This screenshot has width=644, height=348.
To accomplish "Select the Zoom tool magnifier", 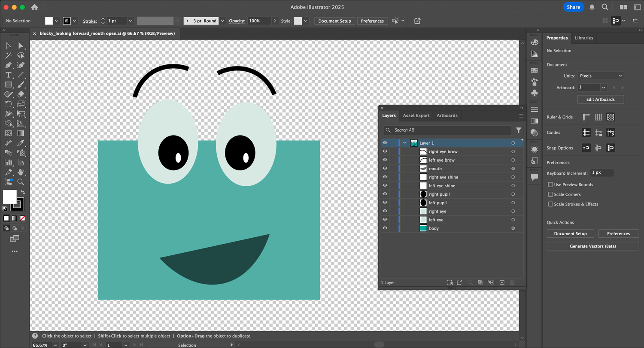I will [x=21, y=182].
